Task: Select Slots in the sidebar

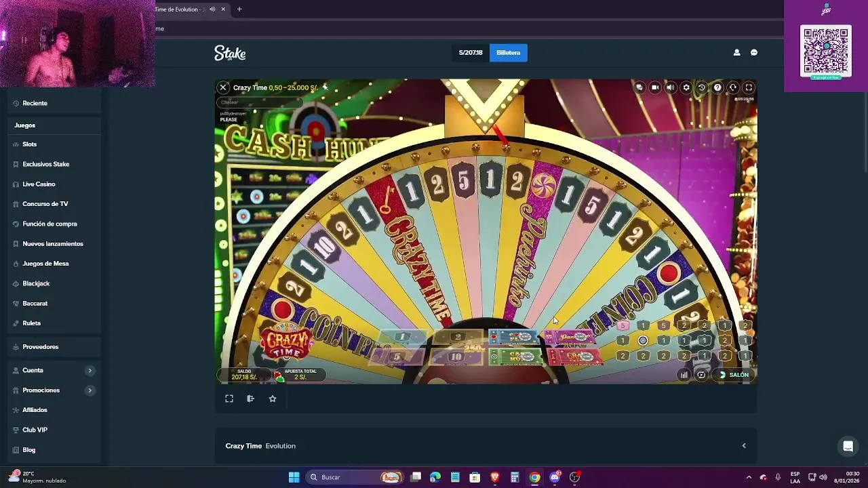Action: point(29,144)
